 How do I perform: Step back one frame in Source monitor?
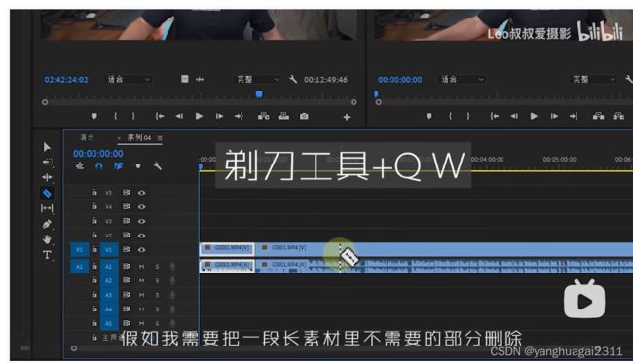pos(179,116)
